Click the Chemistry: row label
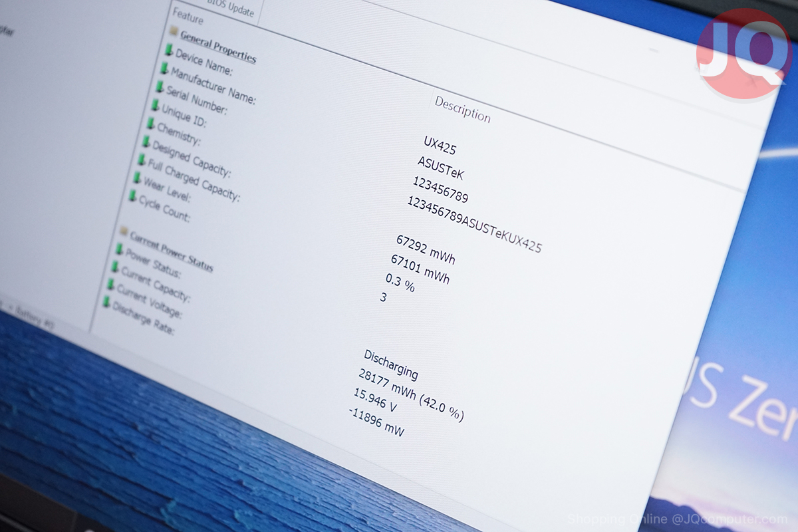798x532 pixels. [x=178, y=133]
